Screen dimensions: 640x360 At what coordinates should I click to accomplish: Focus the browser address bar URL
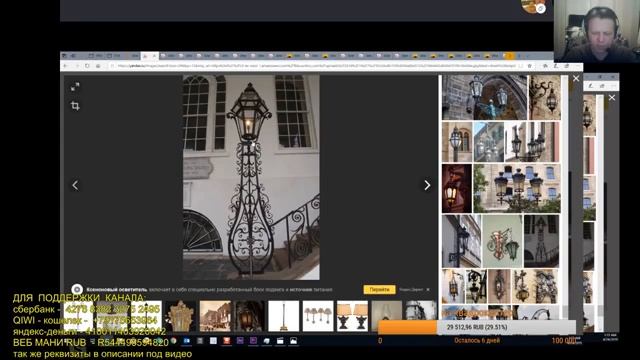(316, 66)
